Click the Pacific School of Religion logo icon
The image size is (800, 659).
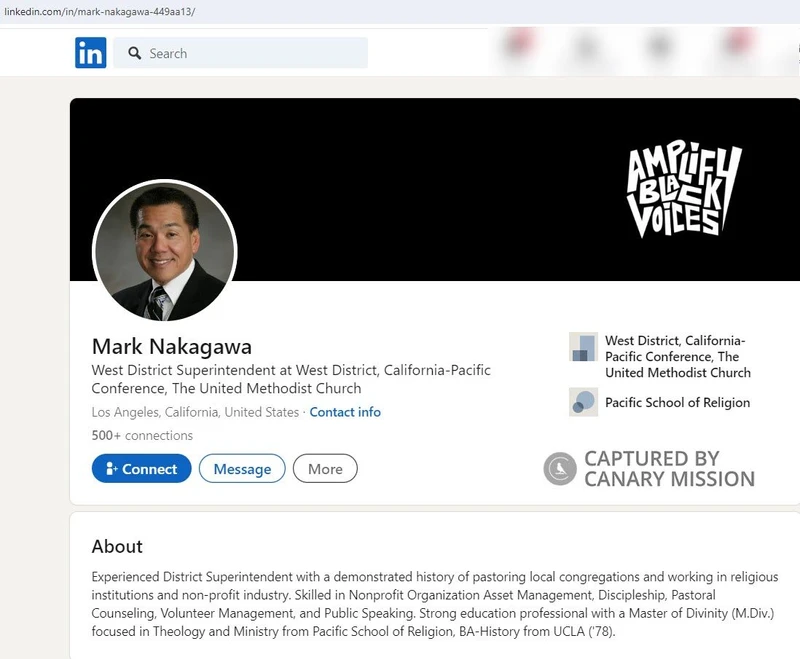tap(583, 402)
